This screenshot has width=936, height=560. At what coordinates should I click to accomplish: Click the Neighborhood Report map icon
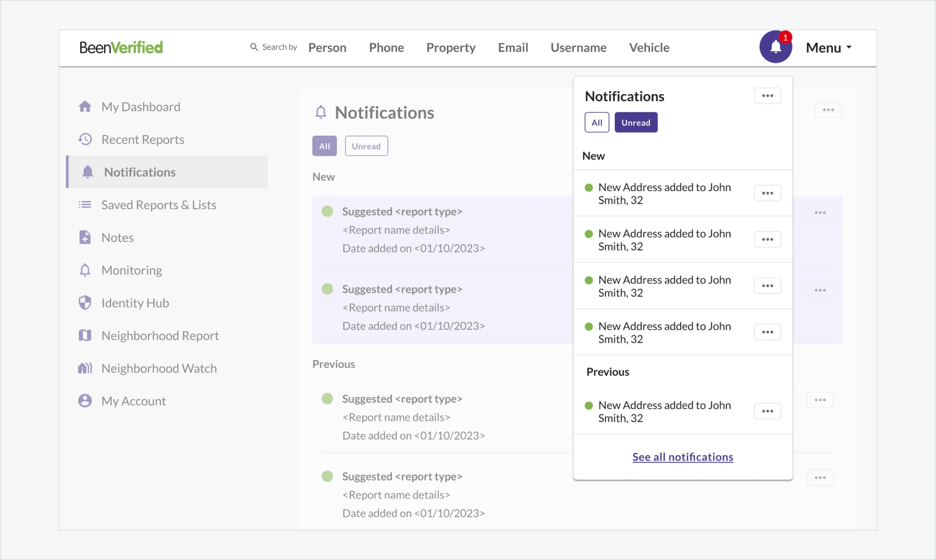[85, 336]
